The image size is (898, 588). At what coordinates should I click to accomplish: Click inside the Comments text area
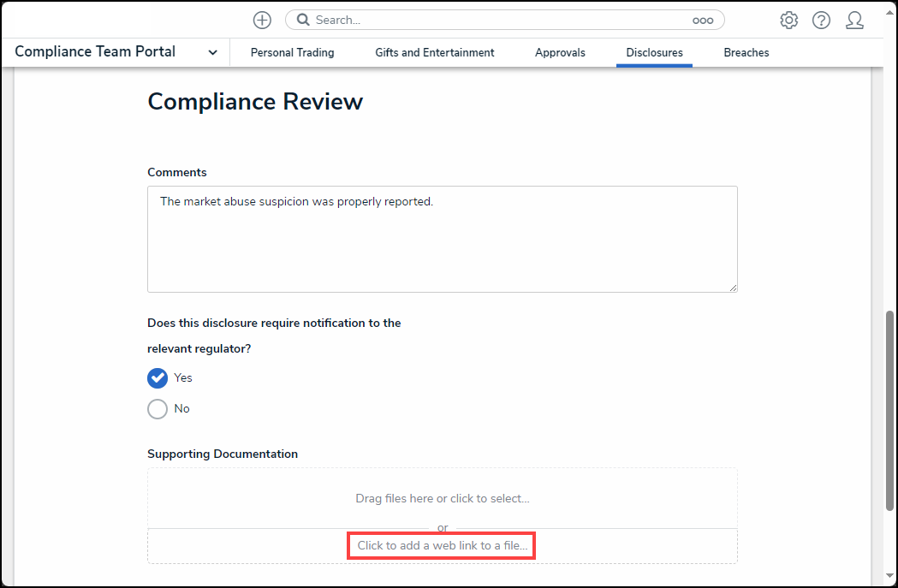click(x=442, y=240)
